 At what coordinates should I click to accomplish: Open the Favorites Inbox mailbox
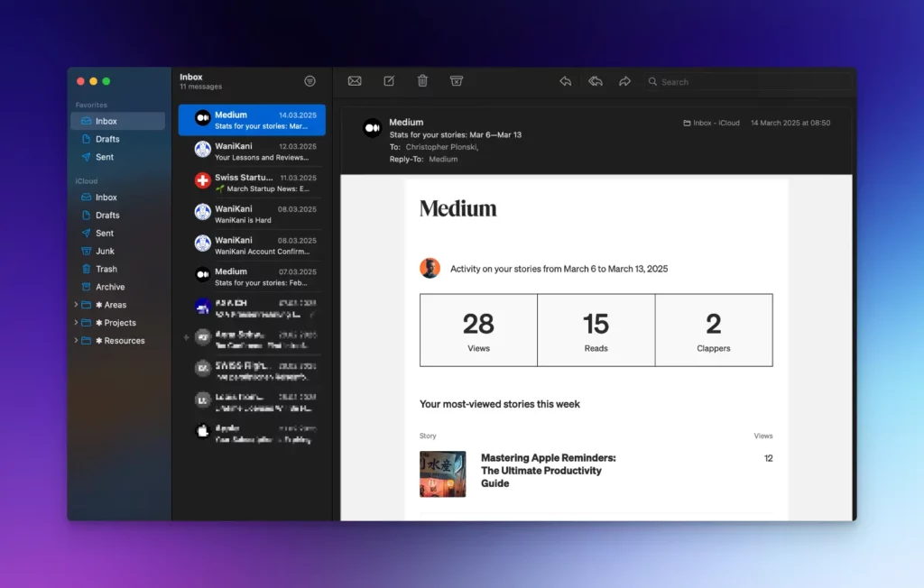106,121
